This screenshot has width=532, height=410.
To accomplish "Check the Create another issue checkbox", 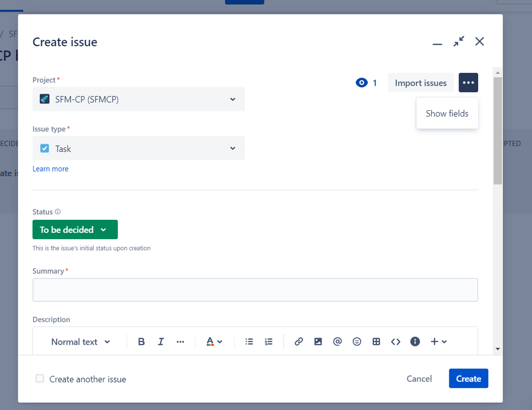I will pyautogui.click(x=40, y=379).
